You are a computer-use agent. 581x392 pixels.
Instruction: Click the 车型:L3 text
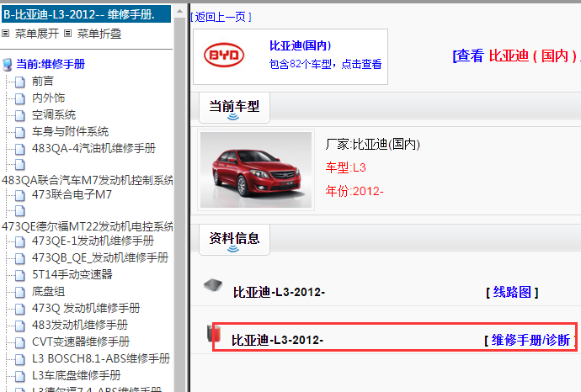[x=346, y=167]
